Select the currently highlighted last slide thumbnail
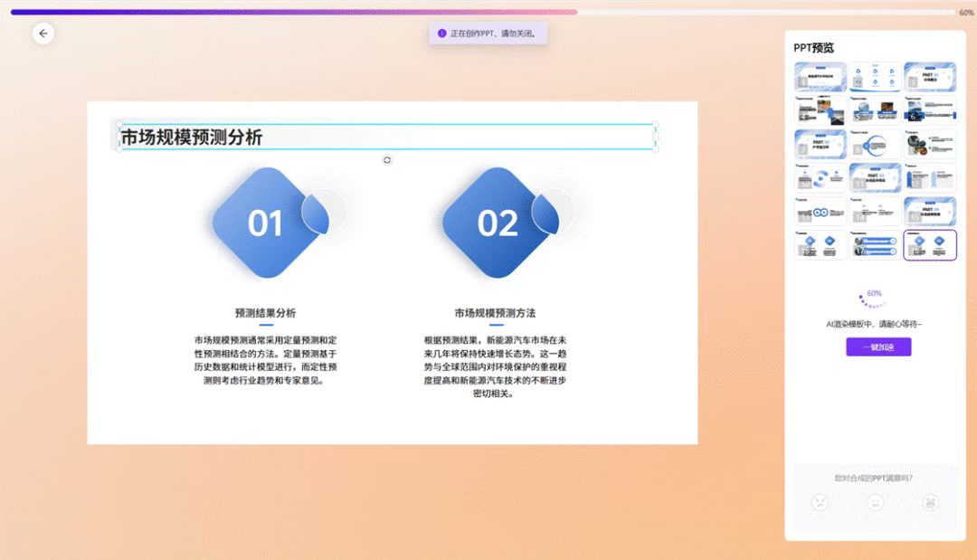The image size is (977, 560). 930,245
